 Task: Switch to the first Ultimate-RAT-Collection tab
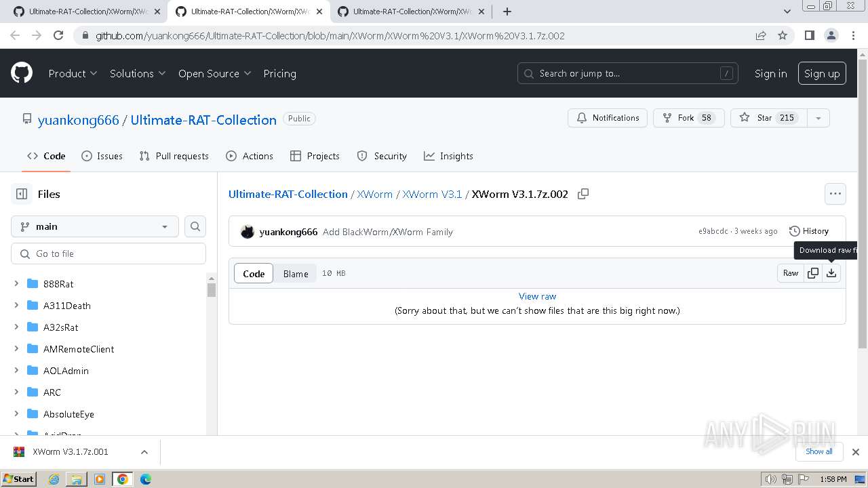click(x=86, y=12)
